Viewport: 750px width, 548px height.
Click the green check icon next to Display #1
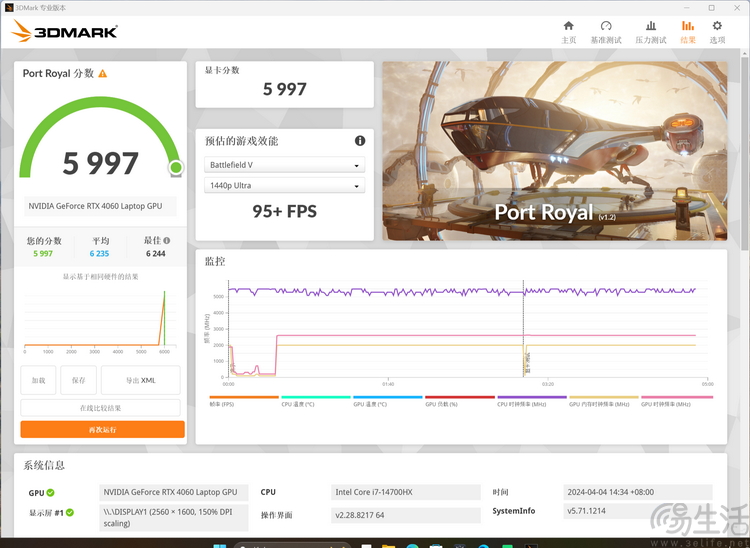[70, 513]
